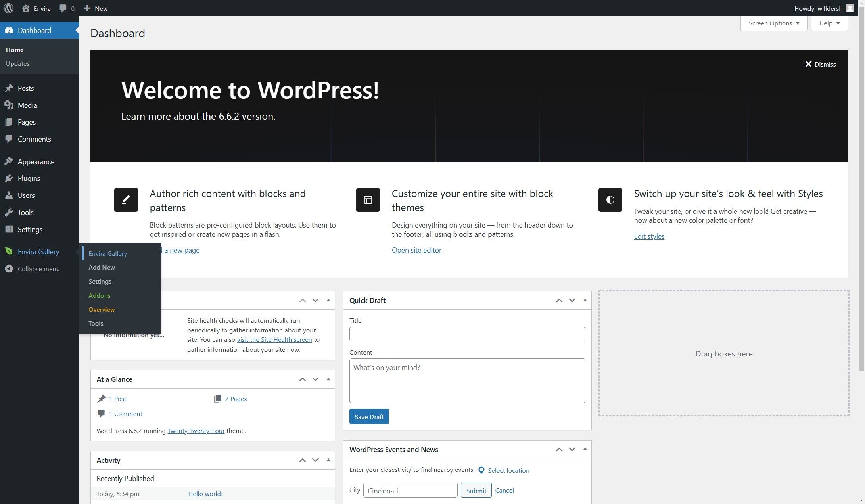The width and height of the screenshot is (865, 504).
Task: Cancel the city location entry
Action: click(504, 490)
